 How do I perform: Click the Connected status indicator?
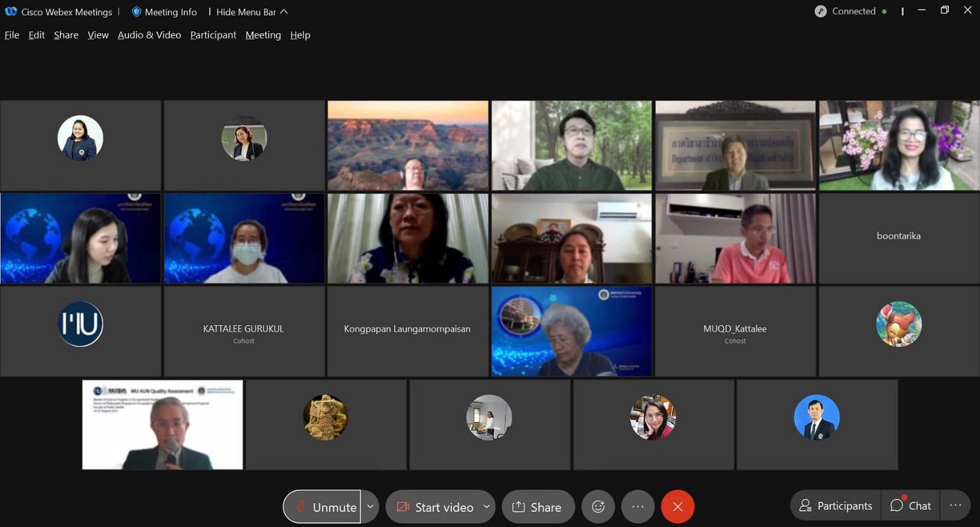tap(851, 12)
